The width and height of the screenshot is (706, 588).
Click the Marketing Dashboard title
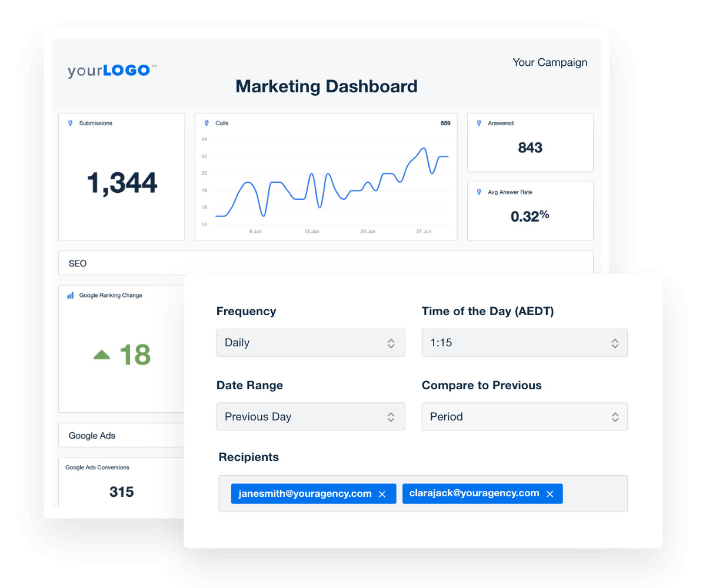pyautogui.click(x=327, y=86)
